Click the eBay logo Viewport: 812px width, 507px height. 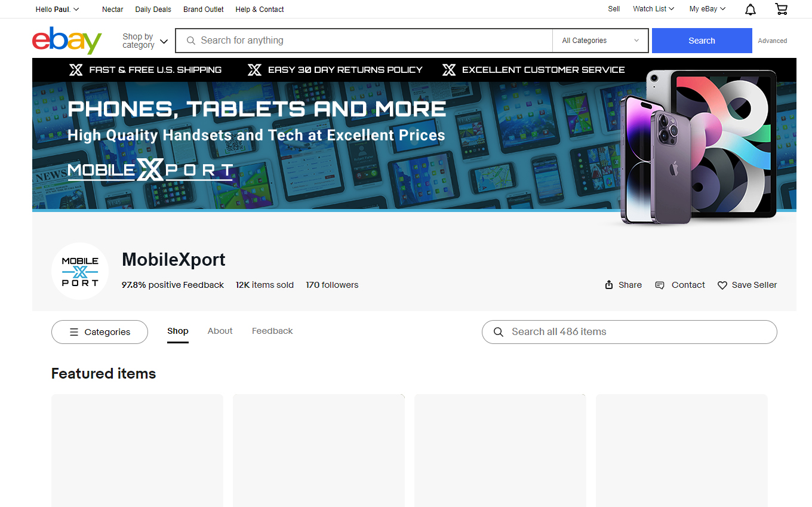(67, 41)
